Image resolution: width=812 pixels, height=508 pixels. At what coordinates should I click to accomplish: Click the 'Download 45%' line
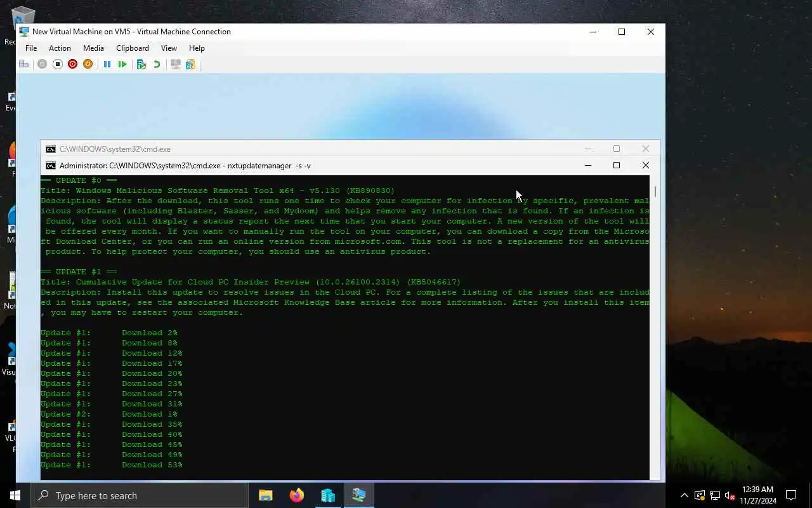(x=112, y=444)
